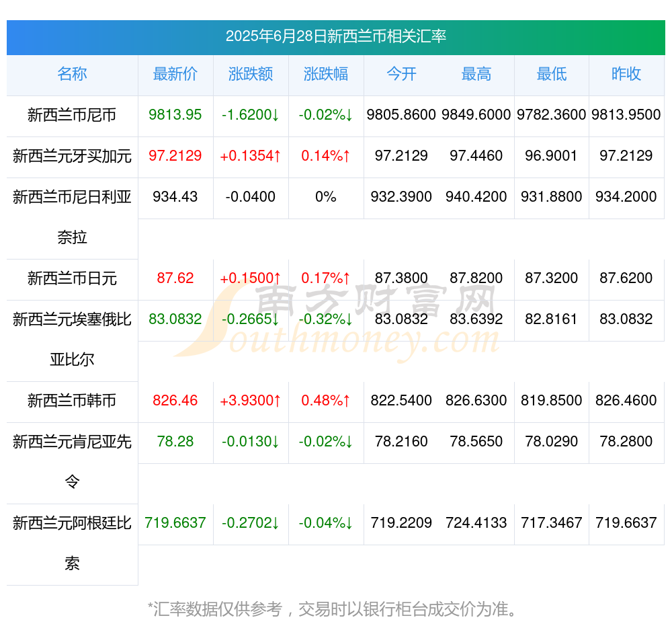Viewport: 672px width, 630px height.
Task: Click the change amount -1.6200↓
Action: [251, 115]
